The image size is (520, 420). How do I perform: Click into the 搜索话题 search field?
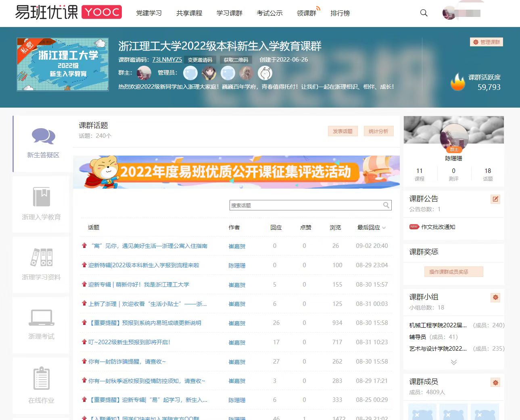point(306,205)
